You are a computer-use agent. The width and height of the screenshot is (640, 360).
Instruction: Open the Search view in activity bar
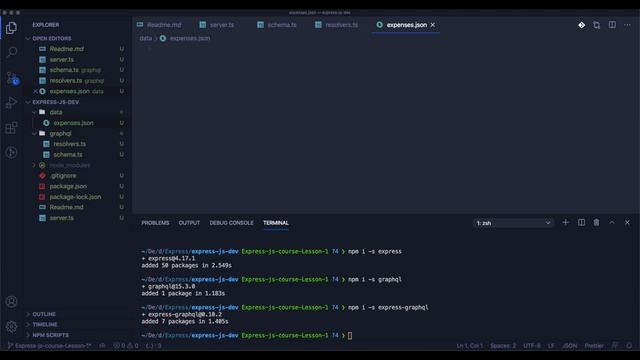point(11,52)
